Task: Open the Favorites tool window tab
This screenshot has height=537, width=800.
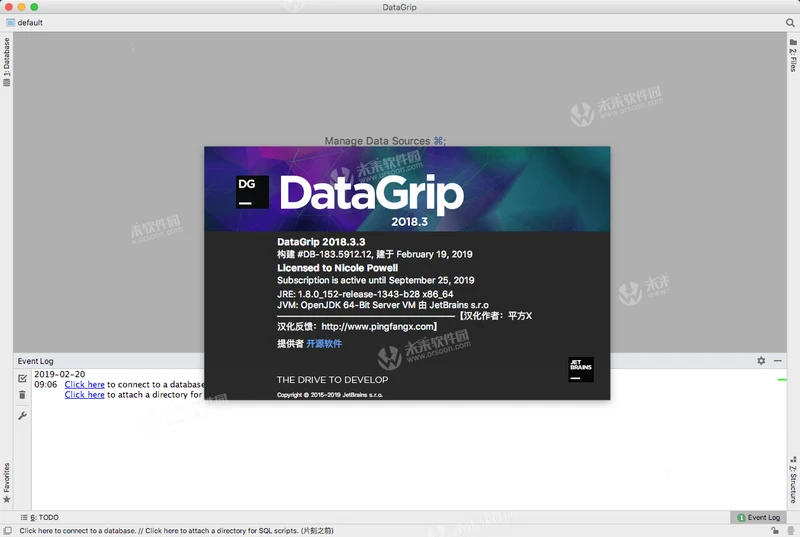Action: [6, 483]
